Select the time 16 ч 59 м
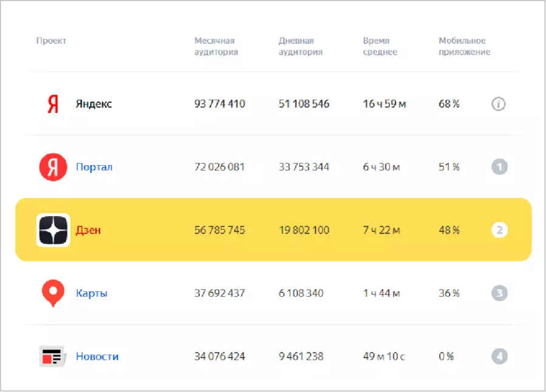546x392 pixels. tap(384, 104)
